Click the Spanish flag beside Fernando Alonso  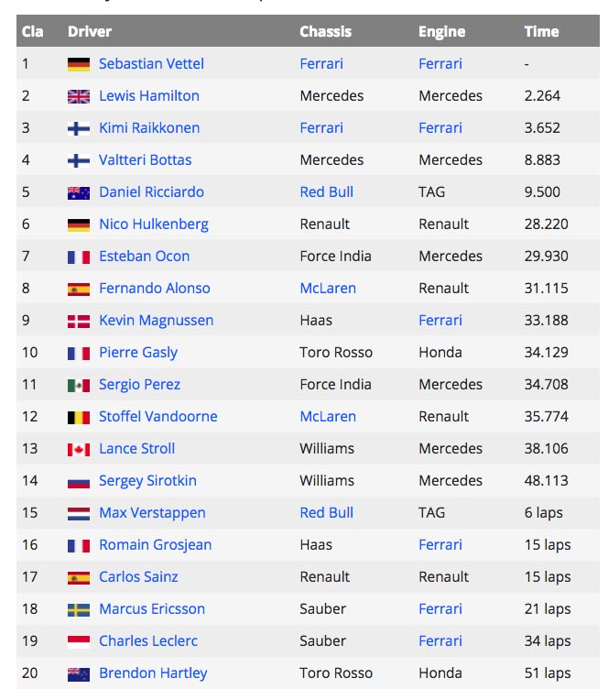click(79, 289)
